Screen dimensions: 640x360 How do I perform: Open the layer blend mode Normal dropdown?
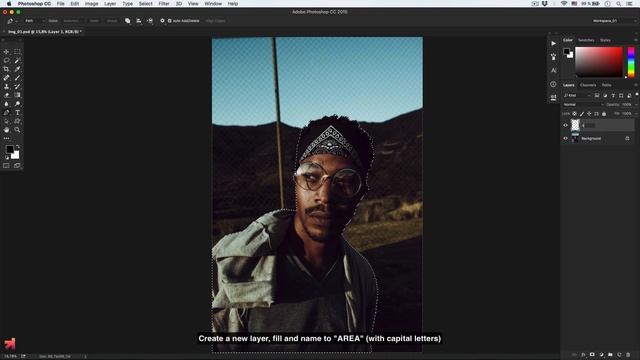[583, 104]
